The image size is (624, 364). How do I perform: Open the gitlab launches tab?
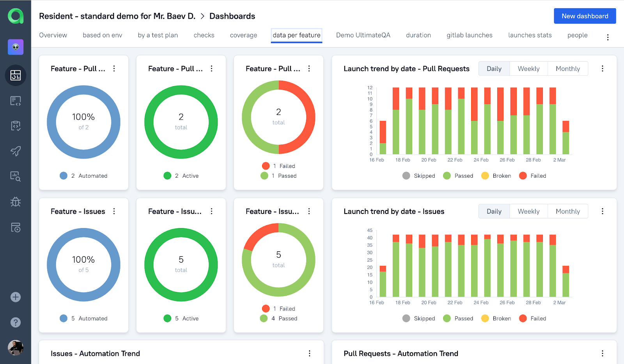(x=469, y=35)
